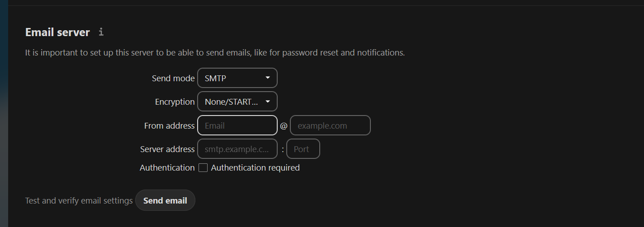Open the Send mode SMTP dropdown
The height and width of the screenshot is (227, 644).
(x=237, y=78)
